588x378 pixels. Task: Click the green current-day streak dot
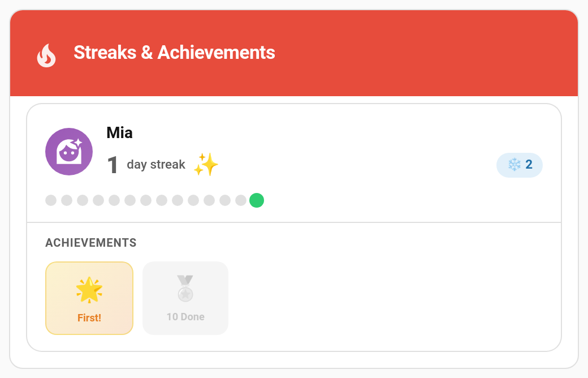tap(257, 200)
